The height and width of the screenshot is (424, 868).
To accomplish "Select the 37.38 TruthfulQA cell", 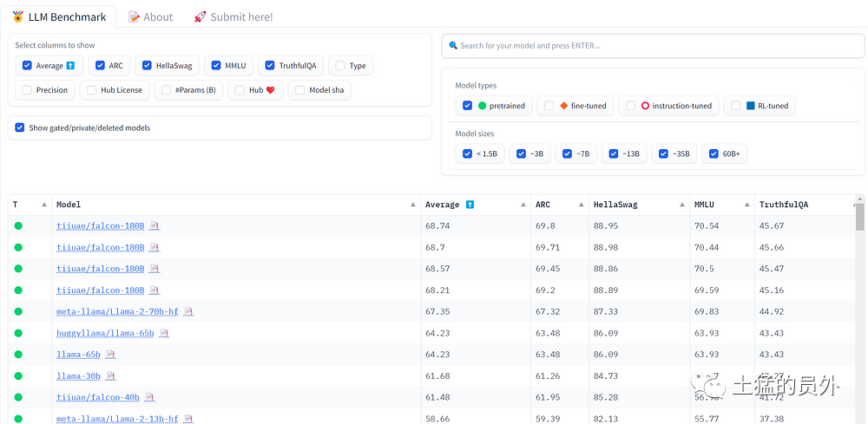I will [805, 419].
